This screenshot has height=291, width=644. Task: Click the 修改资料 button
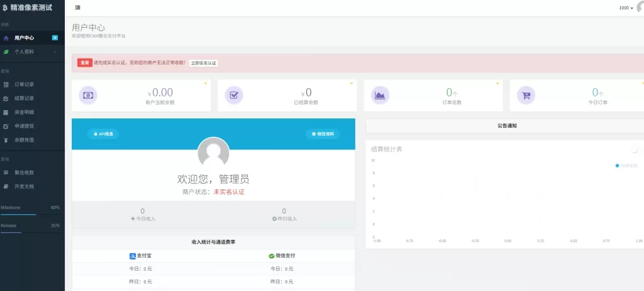[x=323, y=134]
